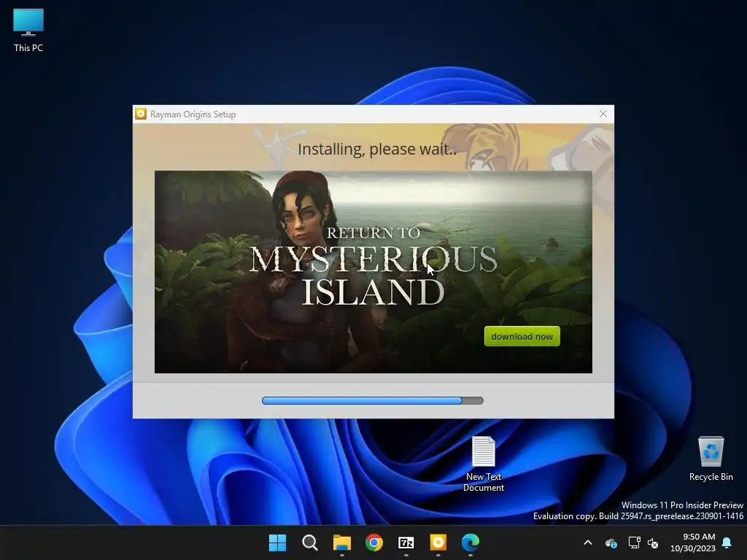This screenshot has height=560, width=747.
Task: Switch to the yellow setup installer taskbar icon
Action: click(x=438, y=542)
